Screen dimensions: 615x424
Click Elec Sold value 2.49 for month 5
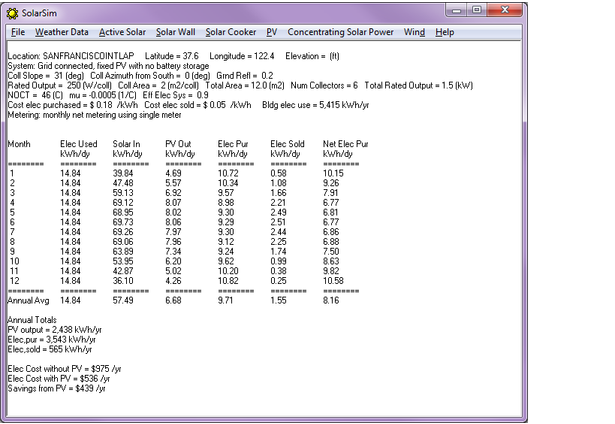(278, 213)
